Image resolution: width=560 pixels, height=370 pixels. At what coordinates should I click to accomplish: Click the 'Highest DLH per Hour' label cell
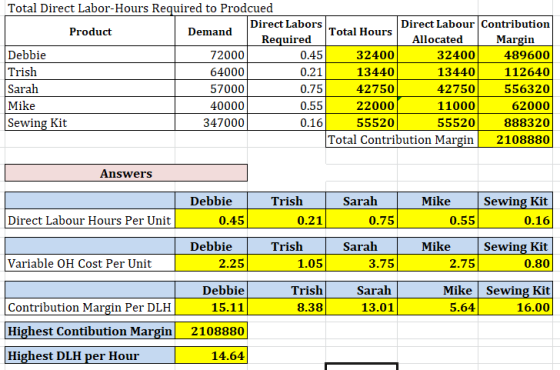pos(90,355)
